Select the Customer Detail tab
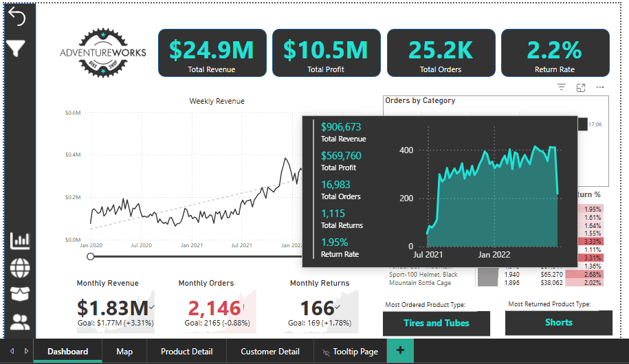 pos(270,352)
